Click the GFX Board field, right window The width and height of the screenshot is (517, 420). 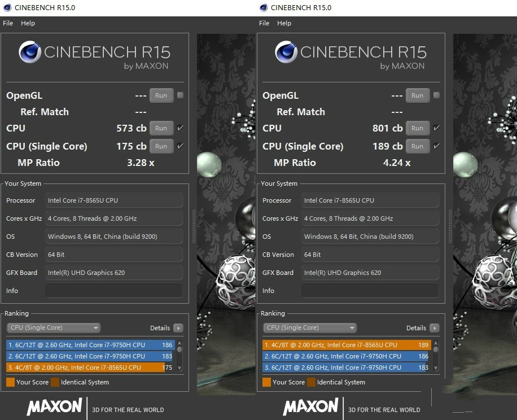[370, 273]
